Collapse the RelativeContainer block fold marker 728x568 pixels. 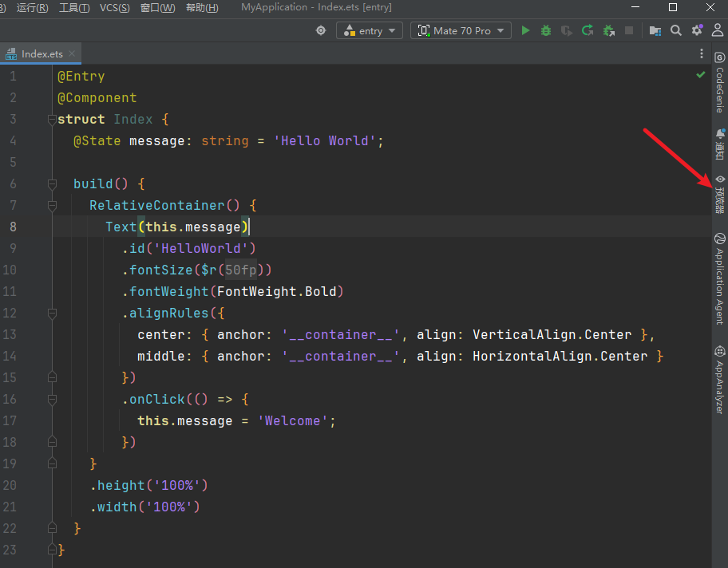coord(52,206)
